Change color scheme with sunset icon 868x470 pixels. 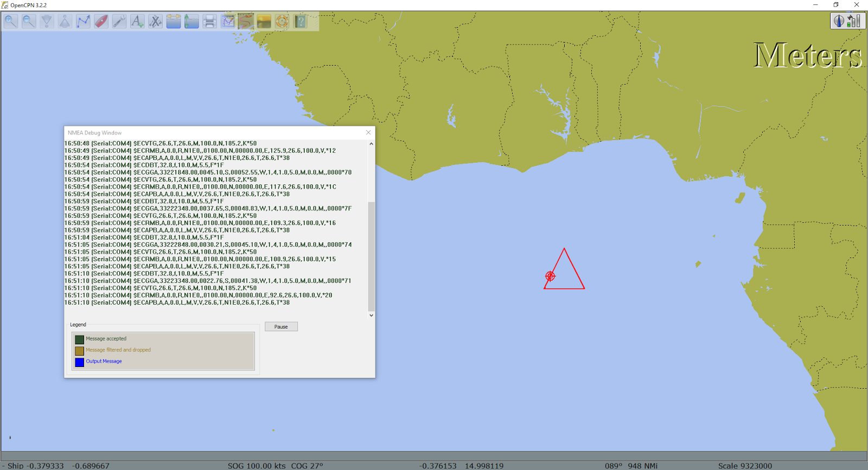pos(264,22)
